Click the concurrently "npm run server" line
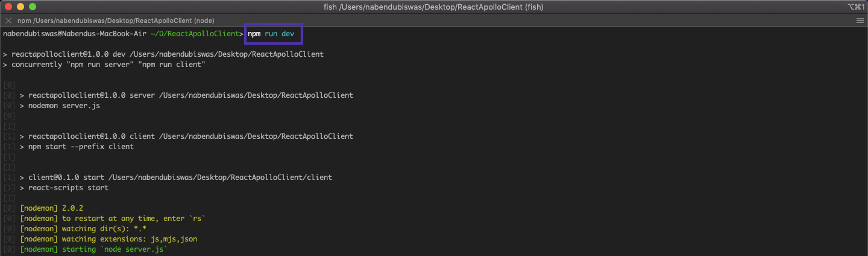868x256 pixels. pos(108,65)
